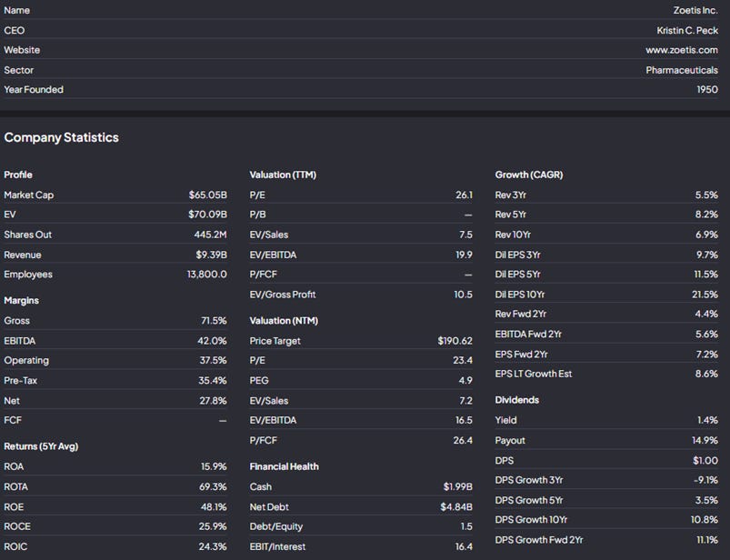The height and width of the screenshot is (560, 730).
Task: Click EBIT/Interest value 16.4
Action: [x=464, y=546]
